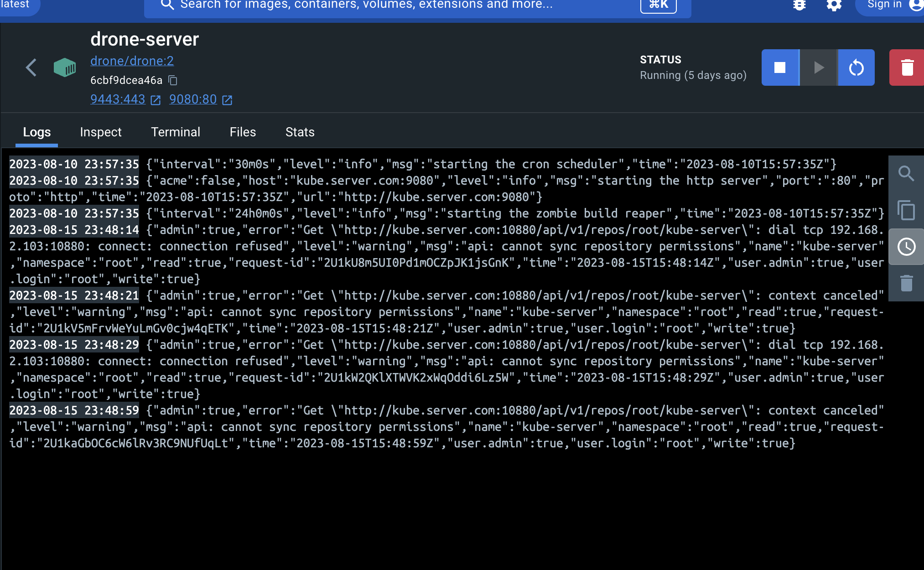Screen dimensions: 924x570
Task: Select the Logs tab
Action: click(37, 132)
